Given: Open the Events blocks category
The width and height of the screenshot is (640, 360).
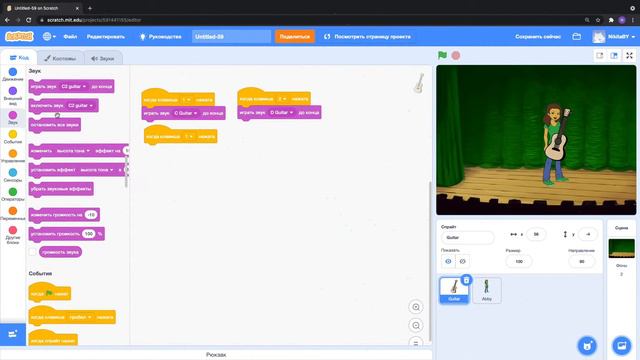Looking at the screenshot, I should coord(13,137).
